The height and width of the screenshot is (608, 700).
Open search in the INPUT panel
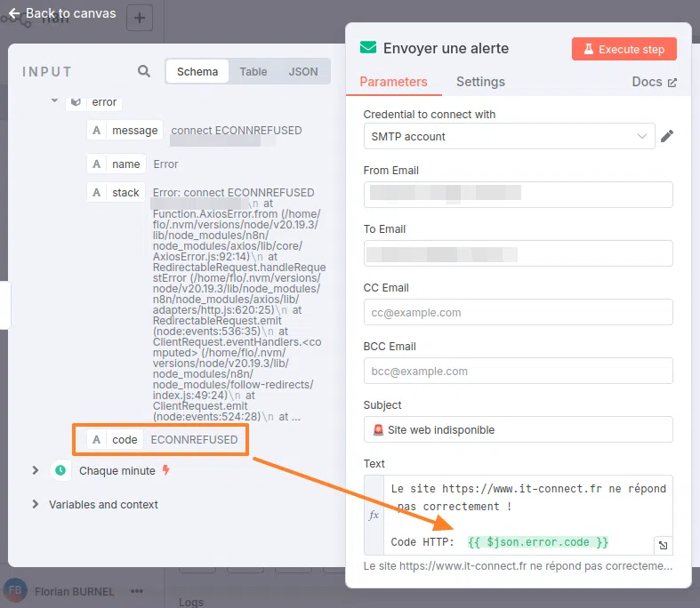tap(144, 71)
